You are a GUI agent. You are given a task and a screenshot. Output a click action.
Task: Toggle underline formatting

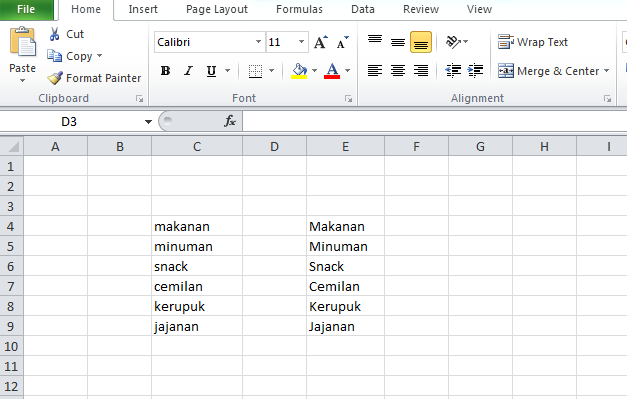coord(211,71)
